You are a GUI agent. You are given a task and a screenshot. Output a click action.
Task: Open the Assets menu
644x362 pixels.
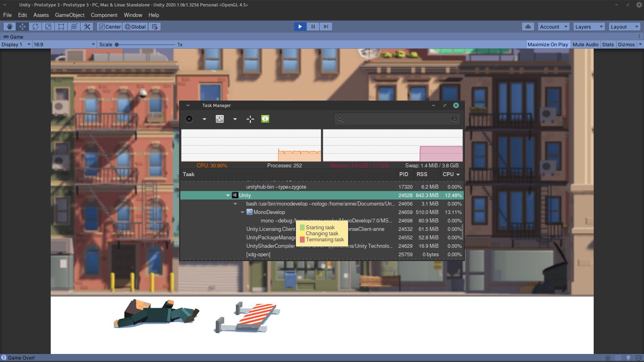41,15
